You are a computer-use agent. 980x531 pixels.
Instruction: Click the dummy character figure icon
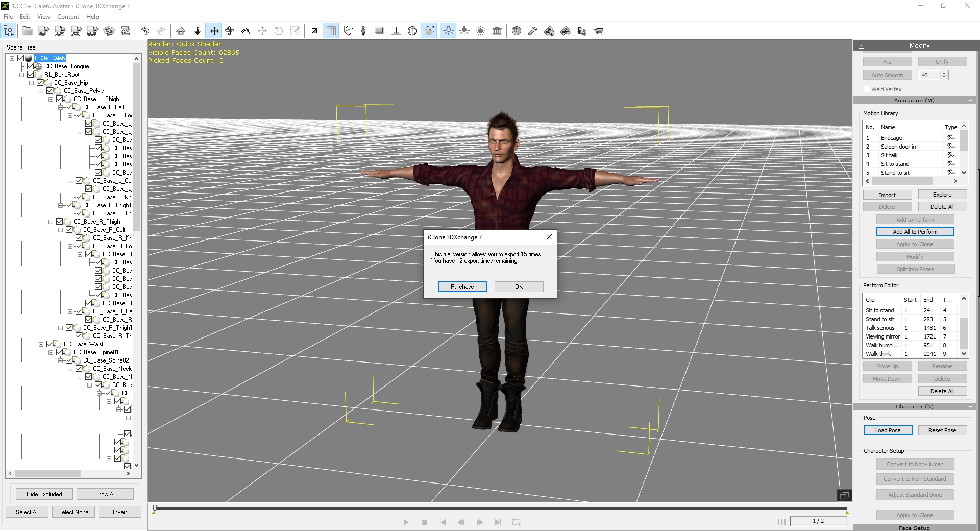coord(363,31)
